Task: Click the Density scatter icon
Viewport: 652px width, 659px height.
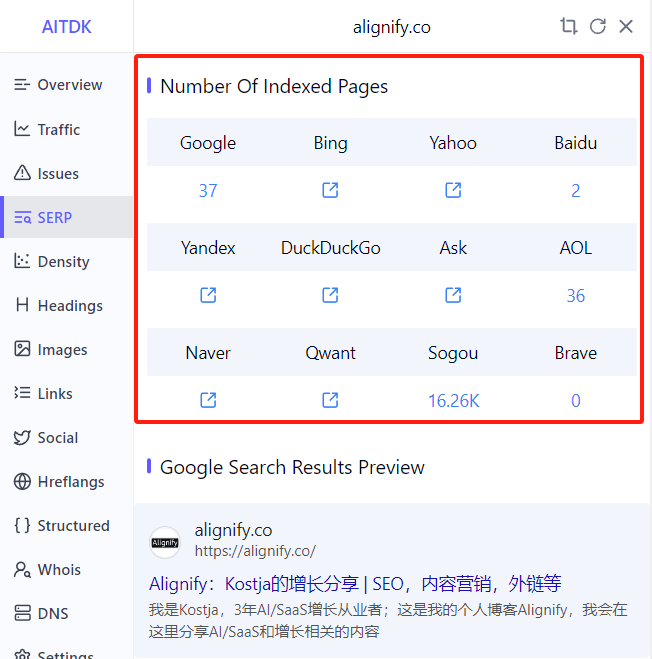Action: 22,261
